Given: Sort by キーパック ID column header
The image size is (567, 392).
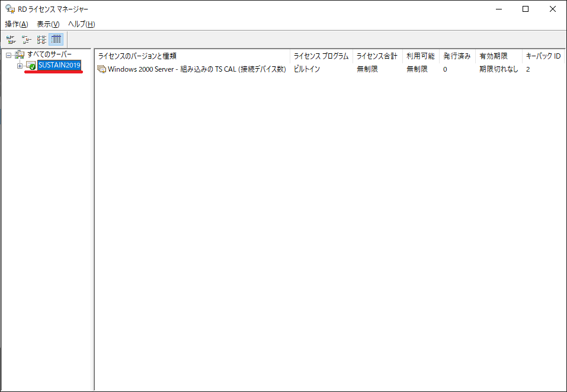Looking at the screenshot, I should (543, 56).
